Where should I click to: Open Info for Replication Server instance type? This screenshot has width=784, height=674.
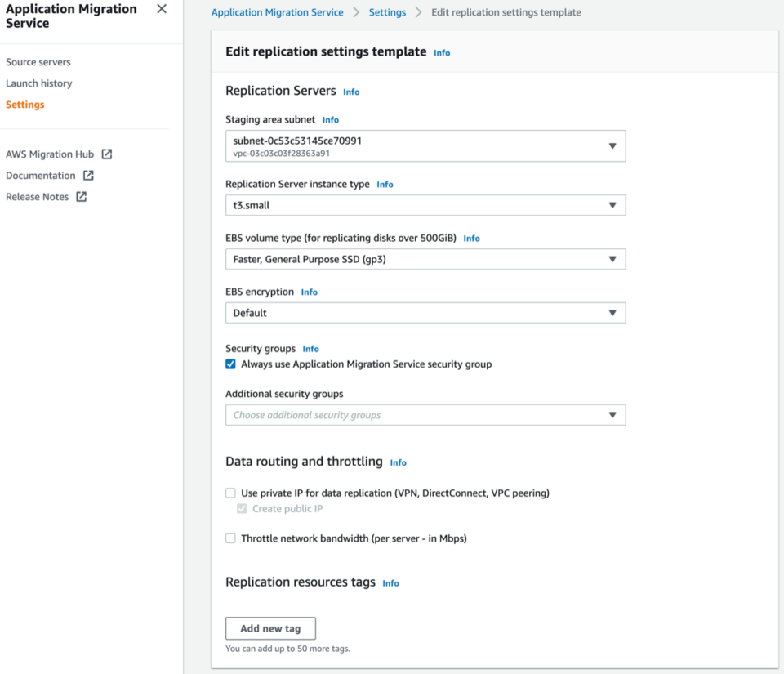pyautogui.click(x=385, y=185)
